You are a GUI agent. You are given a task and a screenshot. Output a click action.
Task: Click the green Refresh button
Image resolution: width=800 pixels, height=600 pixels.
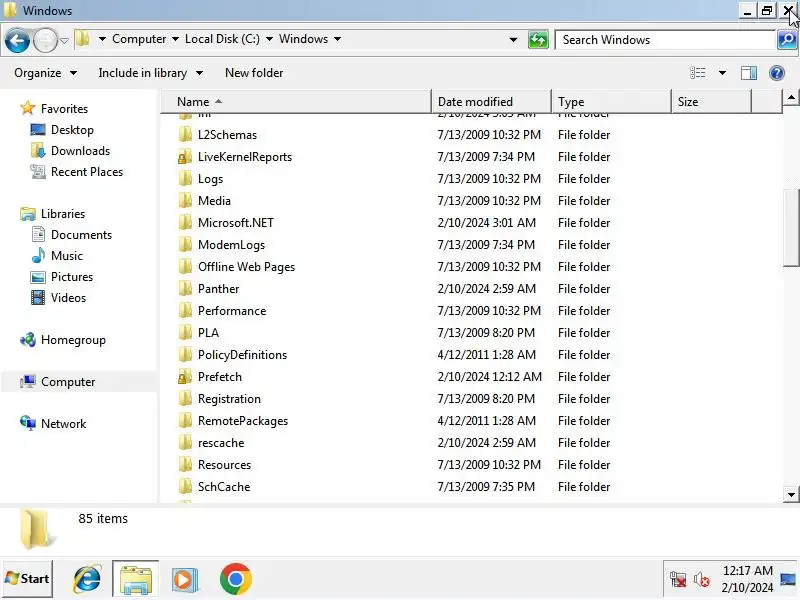[x=538, y=40]
